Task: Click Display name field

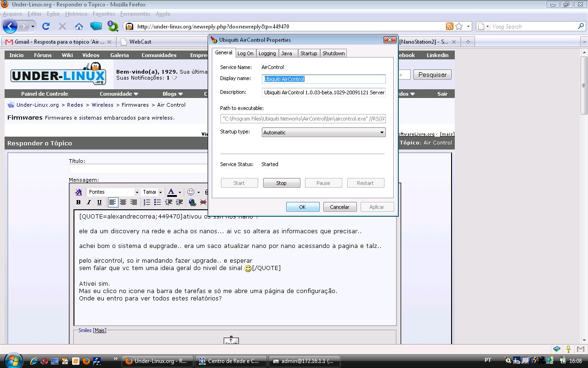Action: click(x=324, y=79)
